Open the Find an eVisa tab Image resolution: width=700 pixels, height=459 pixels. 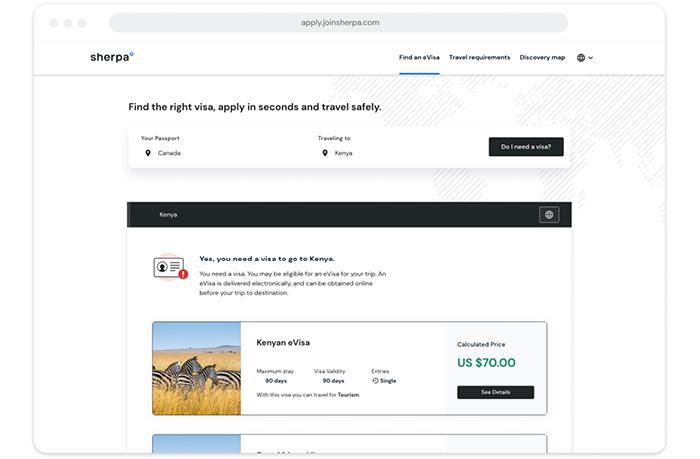pos(419,58)
